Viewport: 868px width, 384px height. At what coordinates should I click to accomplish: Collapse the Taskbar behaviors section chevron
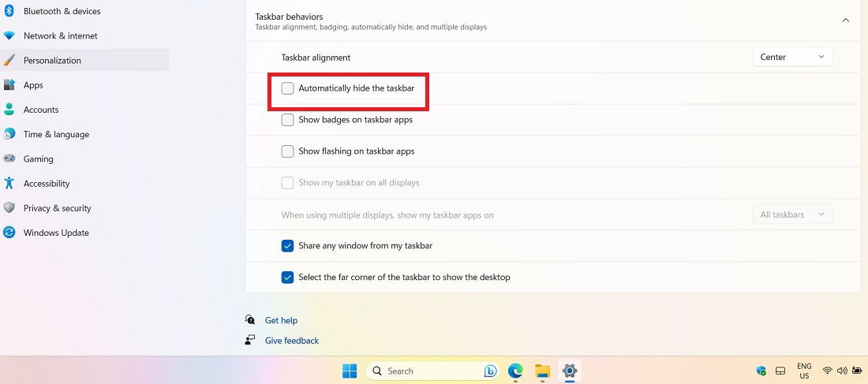(x=845, y=21)
